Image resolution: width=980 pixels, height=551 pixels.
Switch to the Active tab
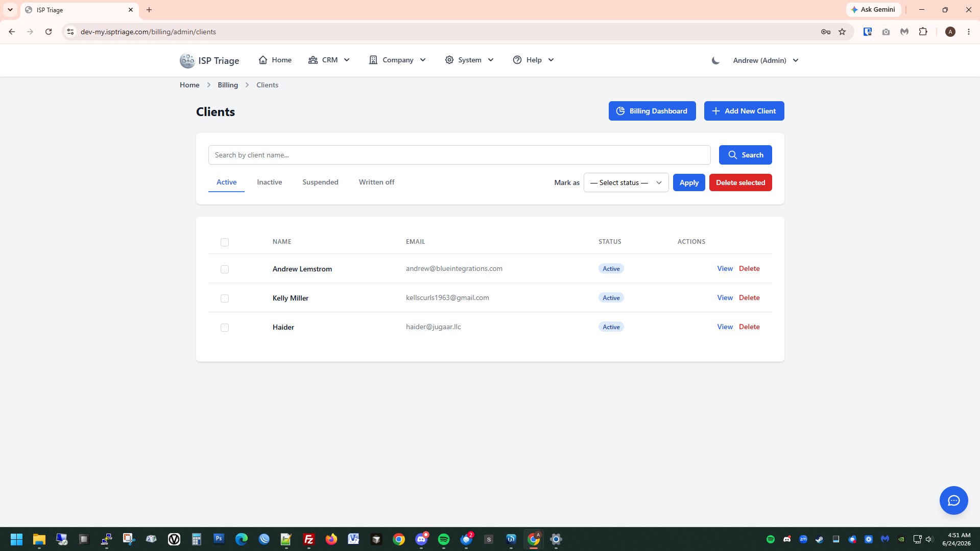coord(226,182)
